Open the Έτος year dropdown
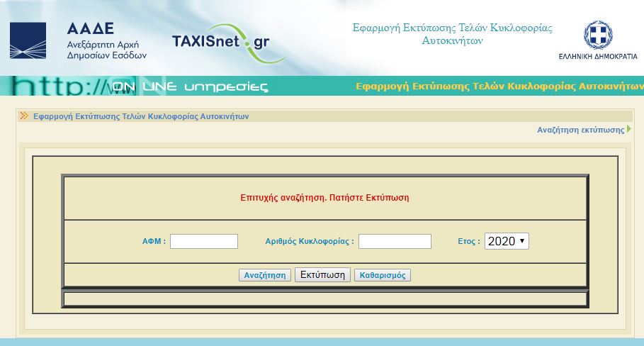644x346 pixels. click(507, 241)
